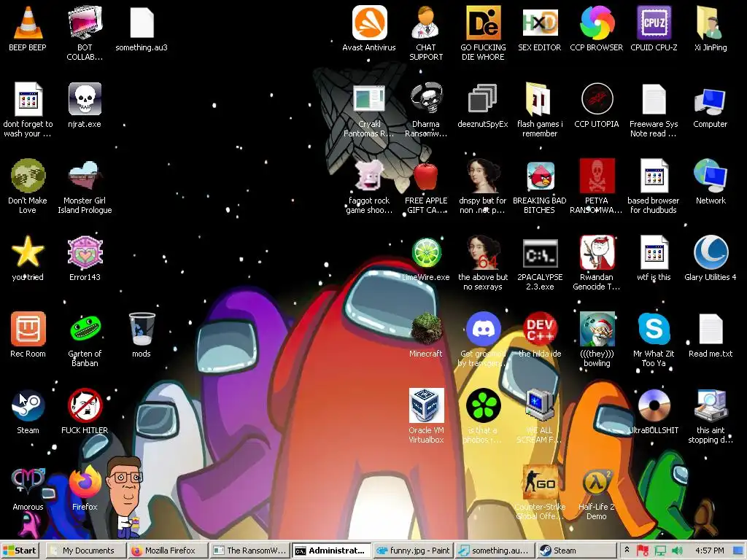747x560 pixels.
Task: Switch to Steam taskbar window
Action: (576, 551)
